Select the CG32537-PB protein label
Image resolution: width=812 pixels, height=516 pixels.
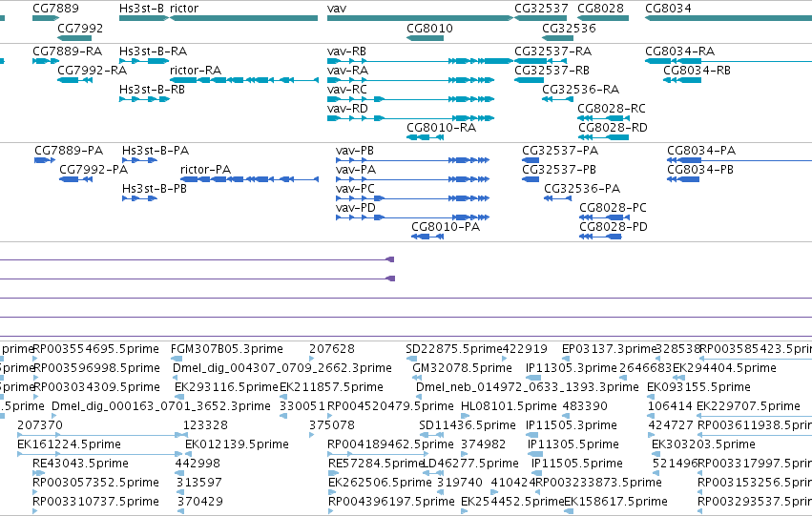click(559, 169)
